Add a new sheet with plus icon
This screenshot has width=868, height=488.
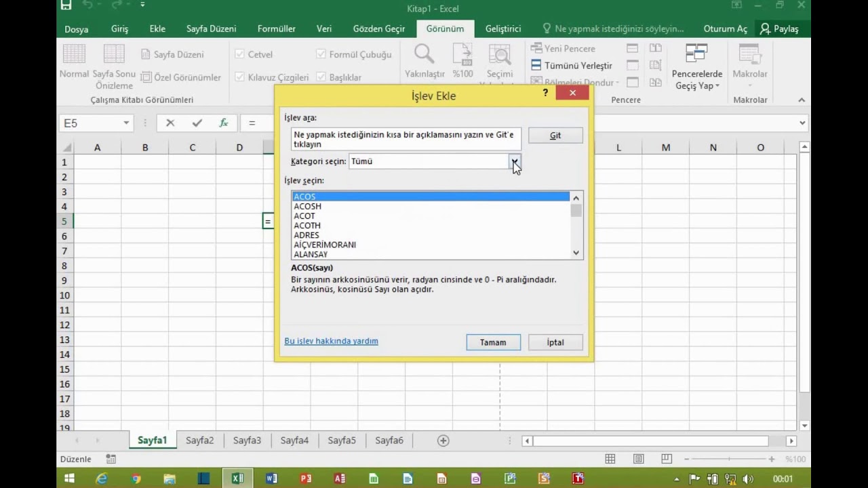[443, 441]
